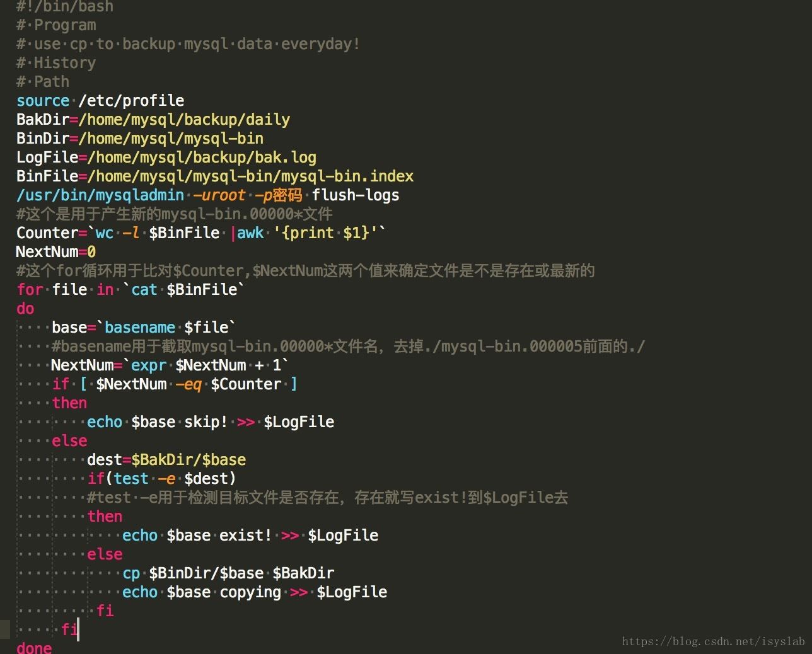Image resolution: width=812 pixels, height=654 pixels.
Task: Select the -eq comparison operator
Action: click(x=188, y=384)
